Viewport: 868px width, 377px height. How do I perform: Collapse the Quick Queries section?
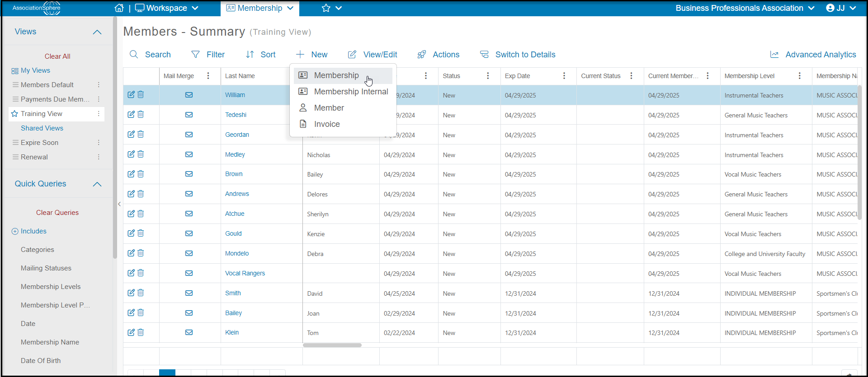97,184
